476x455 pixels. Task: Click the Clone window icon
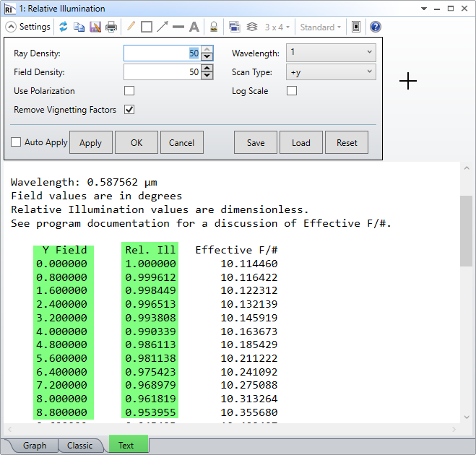pyautogui.click(x=234, y=27)
